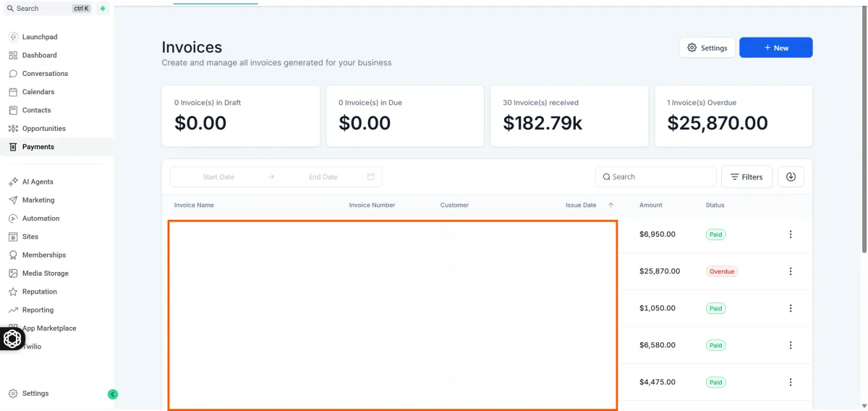Image resolution: width=868 pixels, height=411 pixels.
Task: Click the download invoices icon button
Action: 791,177
